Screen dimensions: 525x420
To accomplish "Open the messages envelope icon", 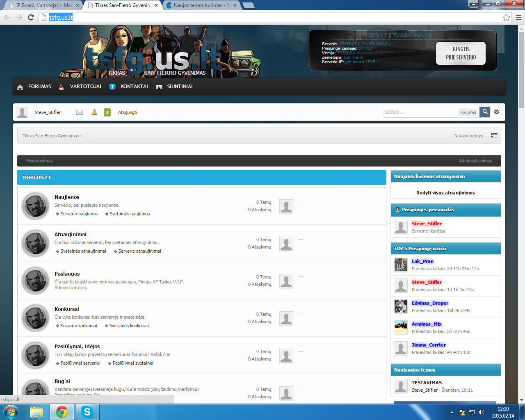I will pos(80,112).
